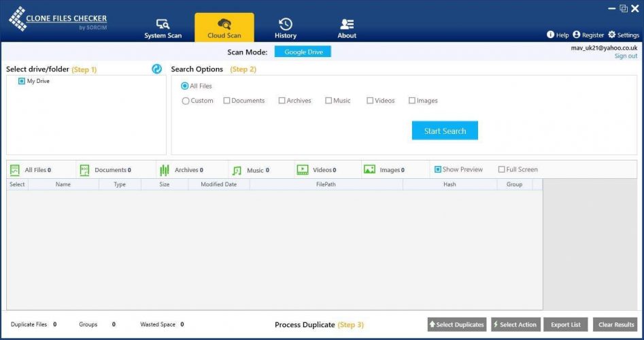Open the System Scan tab
644x340 pixels.
pyautogui.click(x=163, y=29)
